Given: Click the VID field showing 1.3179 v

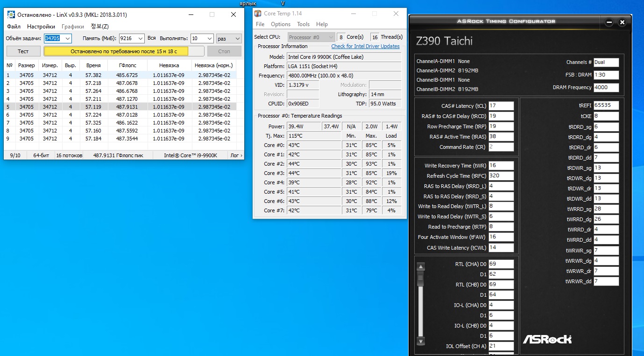Looking at the screenshot, I should [303, 85].
